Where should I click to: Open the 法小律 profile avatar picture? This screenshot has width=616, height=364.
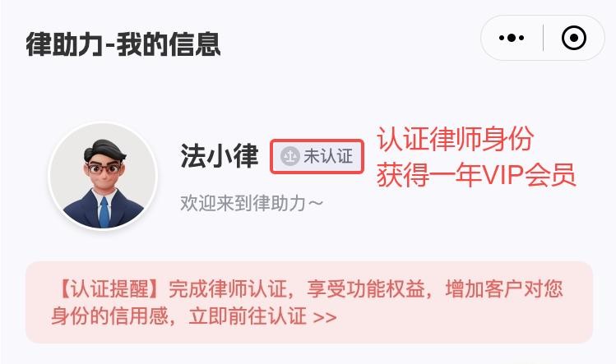click(x=103, y=177)
